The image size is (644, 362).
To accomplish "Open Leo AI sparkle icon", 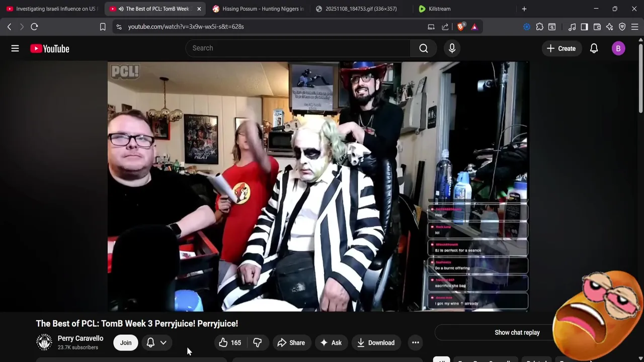I will tap(609, 27).
